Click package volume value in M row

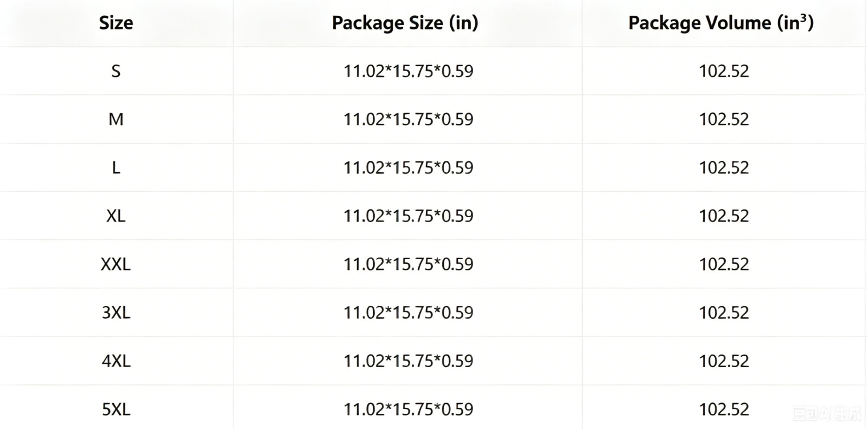[x=724, y=119]
